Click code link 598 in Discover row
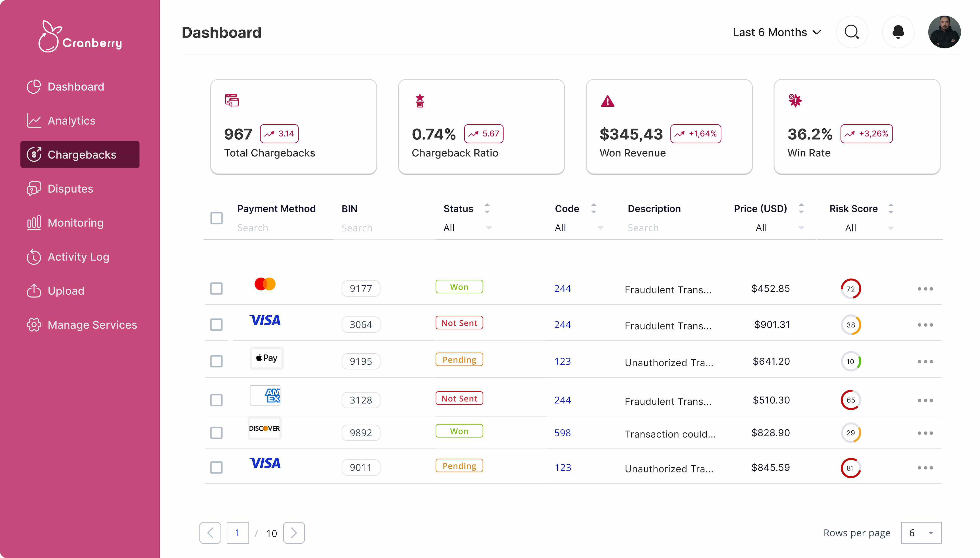 pos(562,433)
